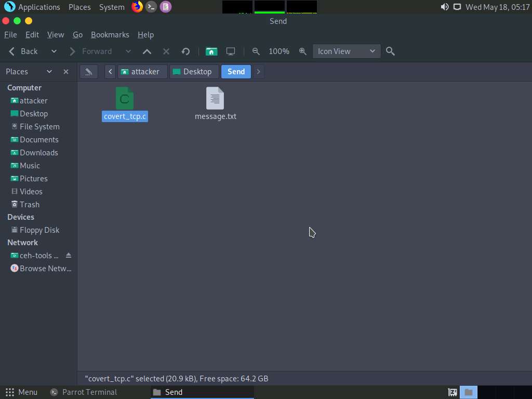Click the Computer icon in toolbar
Image resolution: width=532 pixels, height=399 pixels.
pos(231,51)
